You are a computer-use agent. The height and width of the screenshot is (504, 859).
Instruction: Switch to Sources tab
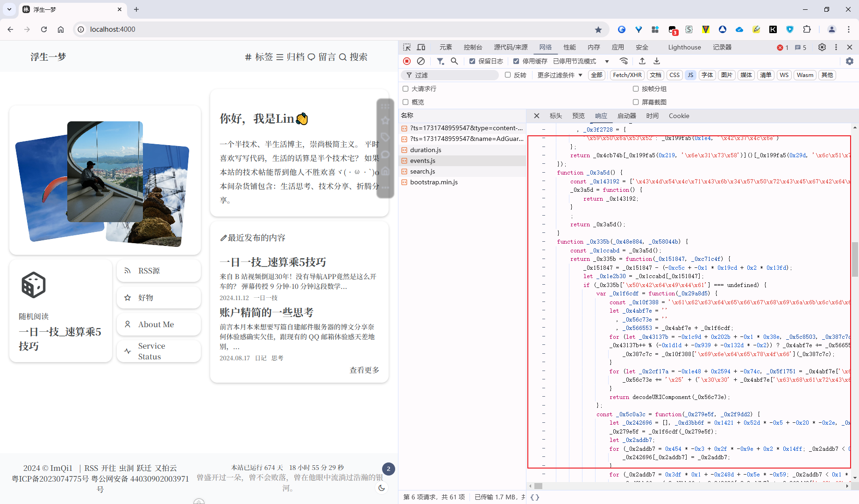[x=511, y=47]
